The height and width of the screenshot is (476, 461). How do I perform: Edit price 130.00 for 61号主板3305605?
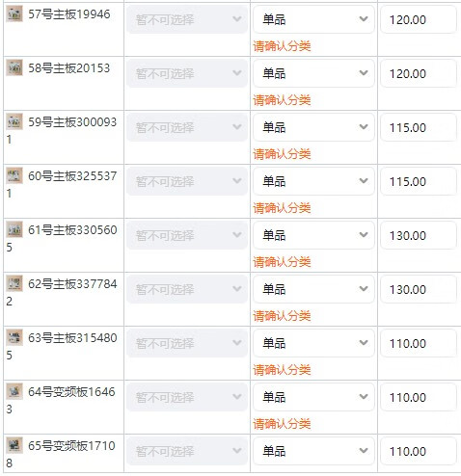419,235
